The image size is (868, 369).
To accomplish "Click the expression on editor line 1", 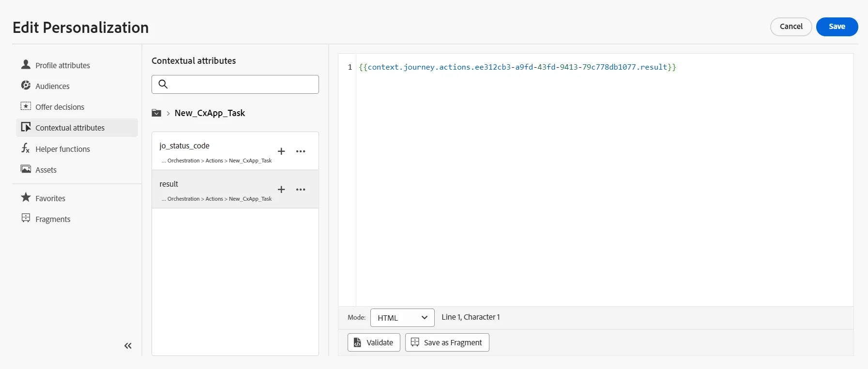I will click(x=518, y=67).
